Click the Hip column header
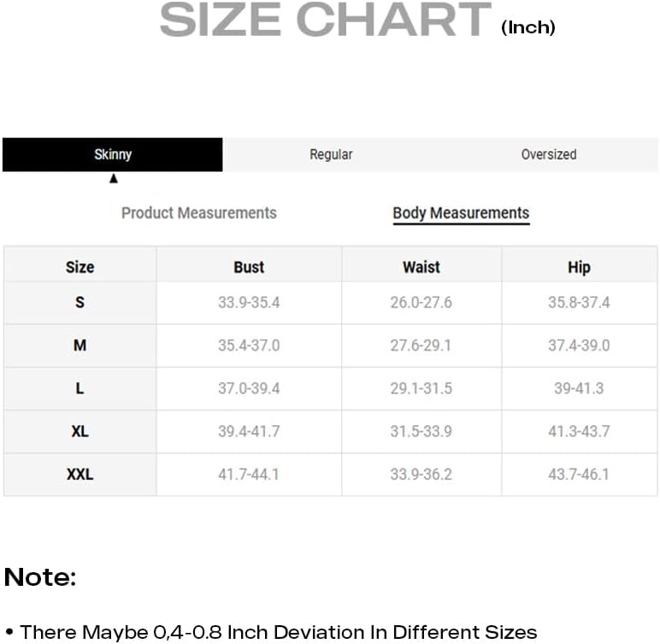This screenshot has width=660, height=644. (x=579, y=267)
